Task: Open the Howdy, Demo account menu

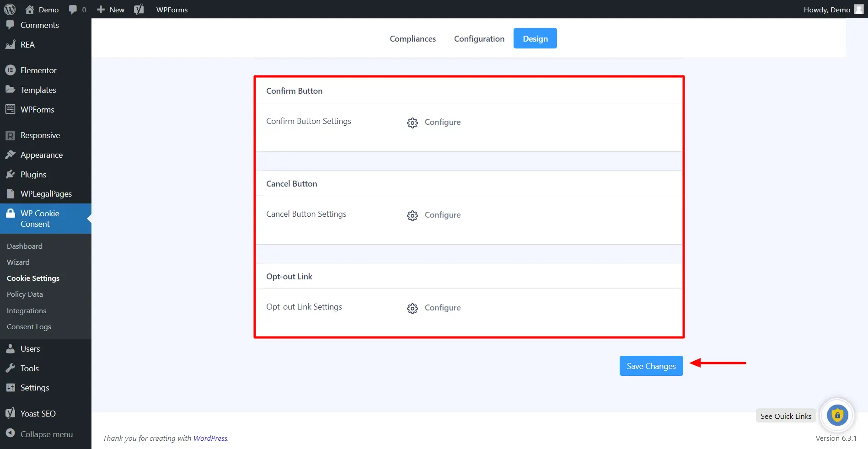Action: [x=827, y=9]
